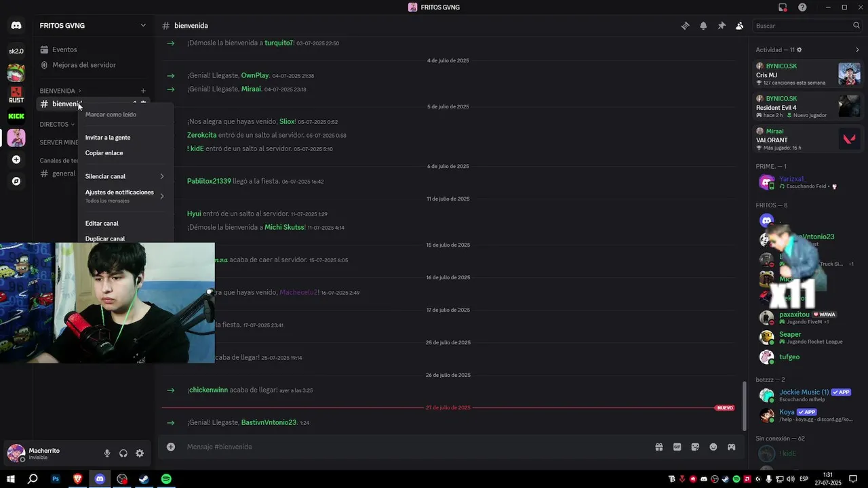Click the NUEVO new messages badge
The image size is (868, 488).
click(725, 408)
